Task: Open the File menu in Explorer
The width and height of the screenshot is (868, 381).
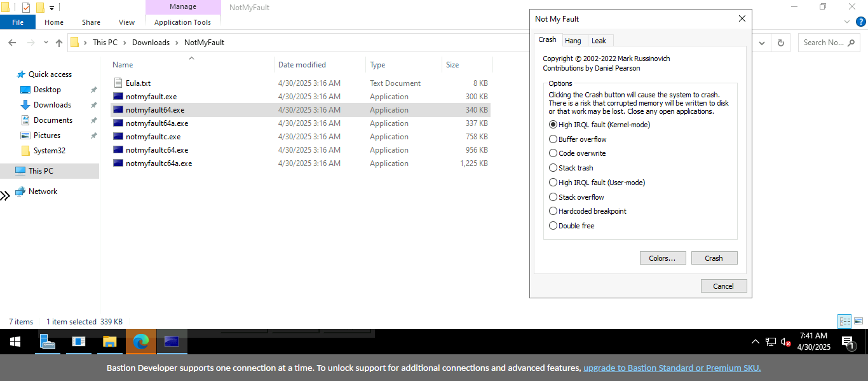Action: (x=18, y=22)
